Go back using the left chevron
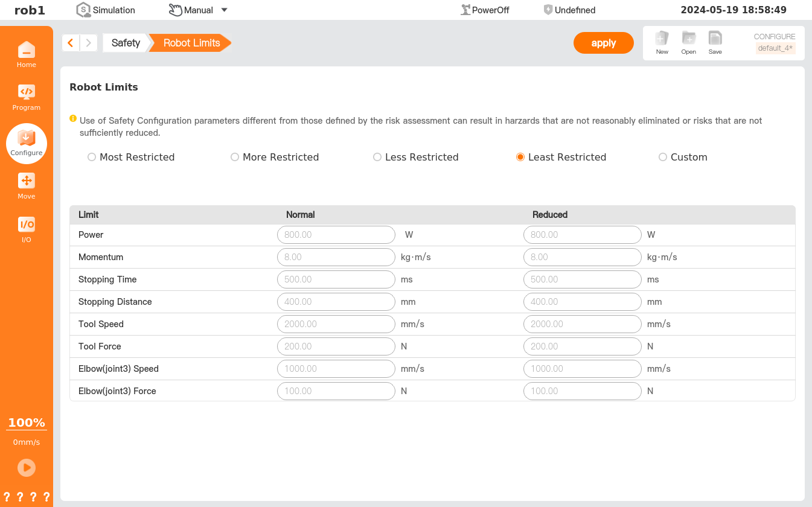Viewport: 812px width, 507px height. click(x=71, y=43)
